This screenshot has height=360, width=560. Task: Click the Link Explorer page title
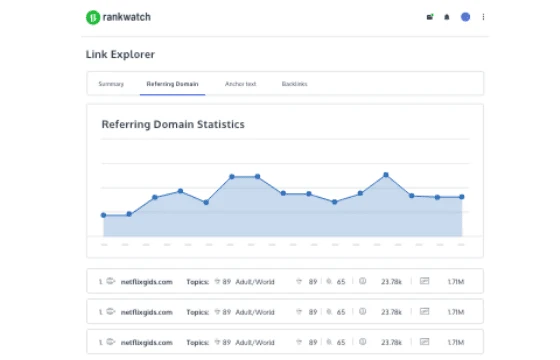tap(120, 54)
